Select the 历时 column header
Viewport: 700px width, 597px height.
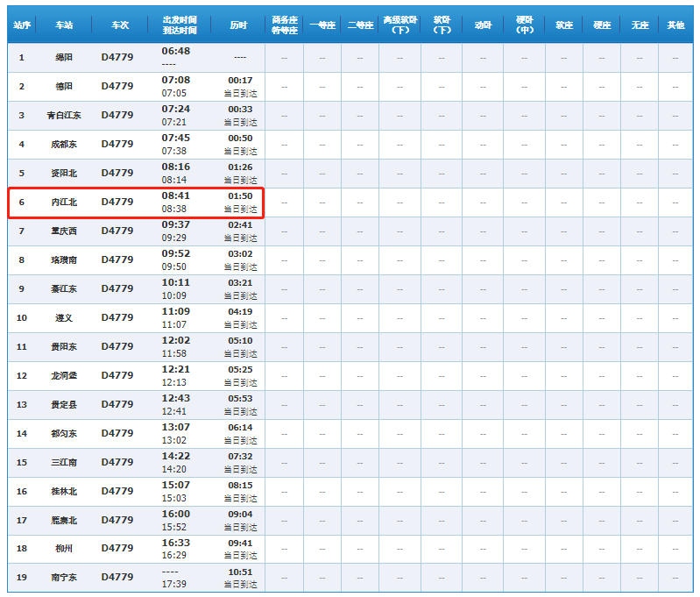(x=239, y=25)
